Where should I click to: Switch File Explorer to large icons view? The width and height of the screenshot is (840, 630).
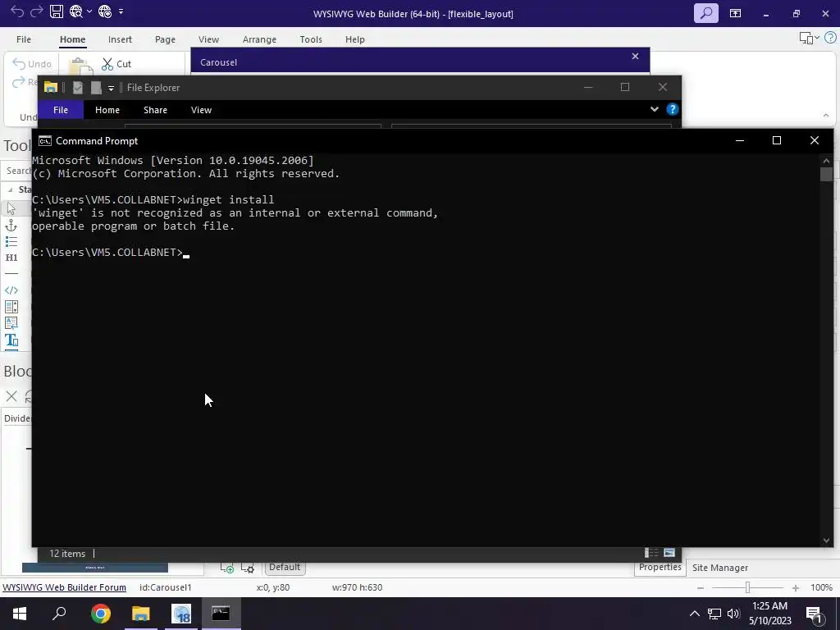(669, 552)
